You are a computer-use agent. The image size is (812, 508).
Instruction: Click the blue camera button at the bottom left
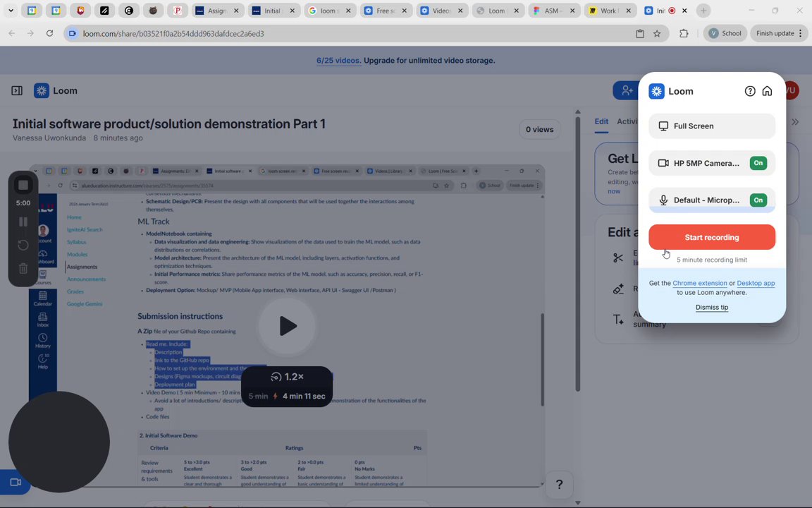point(15,482)
